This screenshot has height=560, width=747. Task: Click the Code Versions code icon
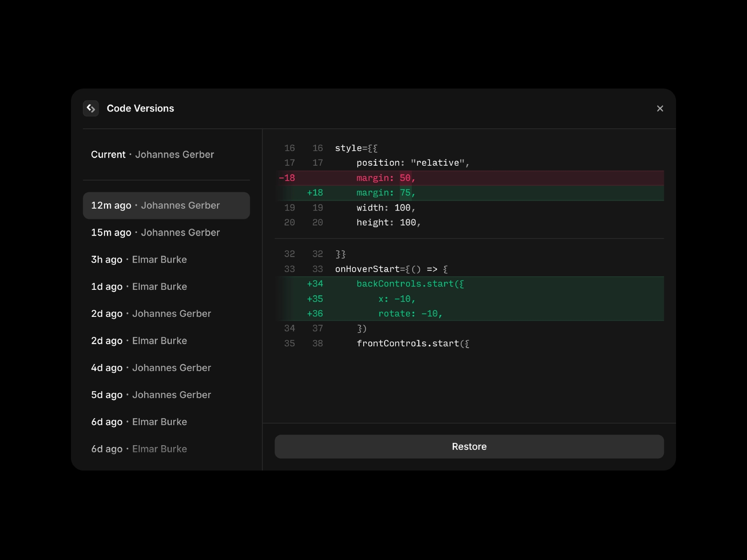tap(91, 108)
